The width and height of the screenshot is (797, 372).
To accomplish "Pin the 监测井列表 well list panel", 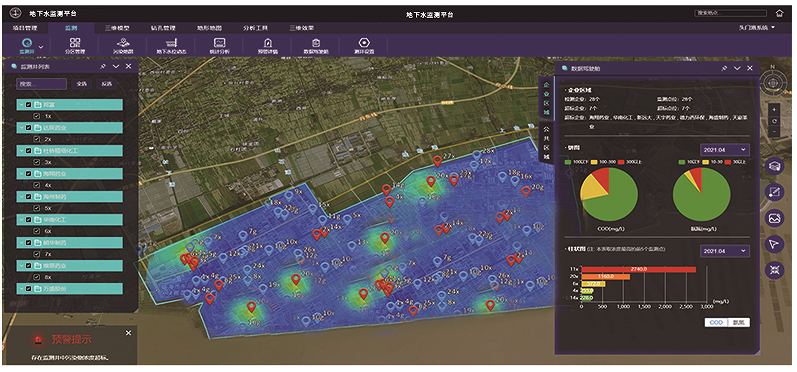I will pyautogui.click(x=103, y=67).
